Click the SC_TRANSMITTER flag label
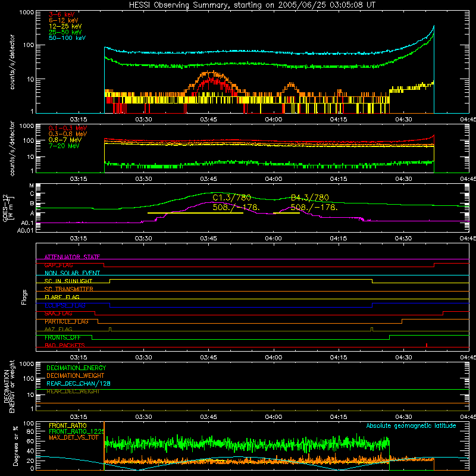The height and width of the screenshot is (476, 476). point(68,289)
